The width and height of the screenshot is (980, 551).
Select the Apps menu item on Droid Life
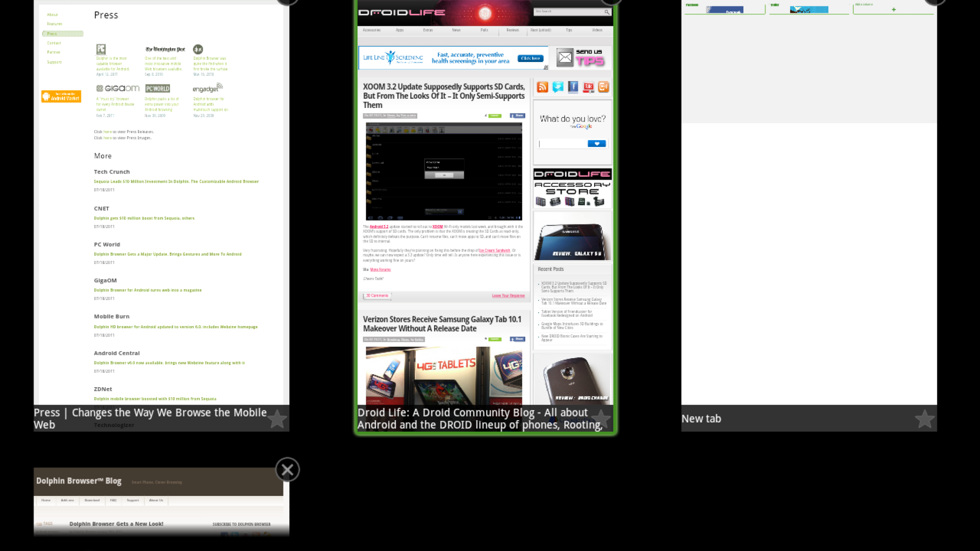[400, 30]
